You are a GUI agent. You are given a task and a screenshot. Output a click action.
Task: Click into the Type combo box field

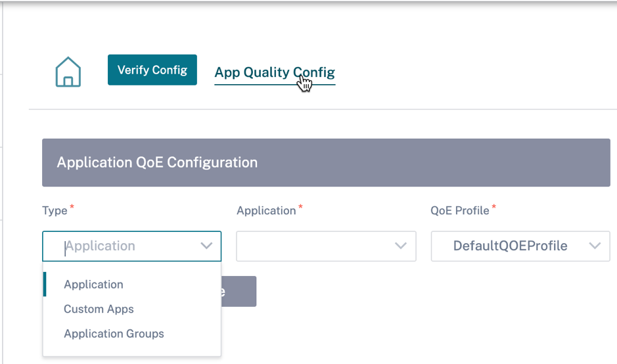[x=132, y=246]
